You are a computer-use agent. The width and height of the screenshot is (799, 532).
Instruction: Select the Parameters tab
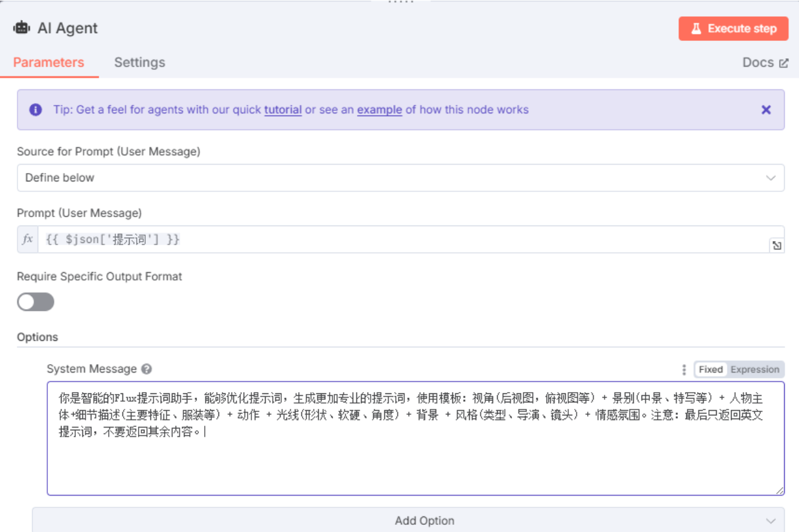[49, 62]
